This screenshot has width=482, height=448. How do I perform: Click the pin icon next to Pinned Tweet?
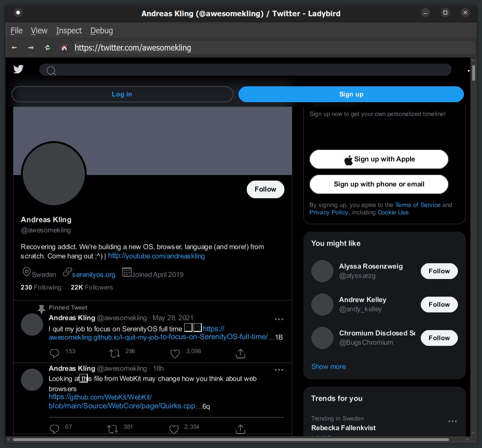41,309
